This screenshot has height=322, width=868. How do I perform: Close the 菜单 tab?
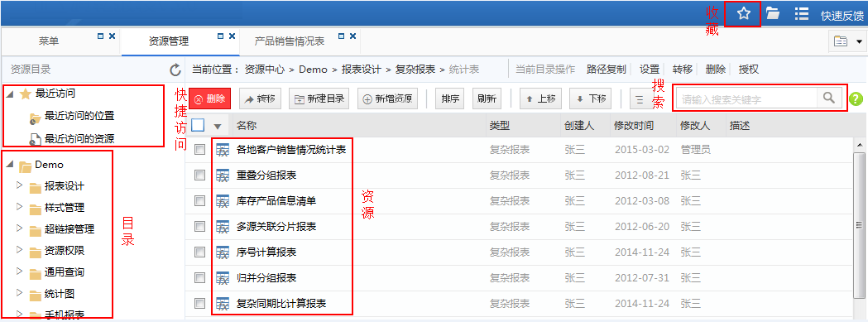point(112,36)
